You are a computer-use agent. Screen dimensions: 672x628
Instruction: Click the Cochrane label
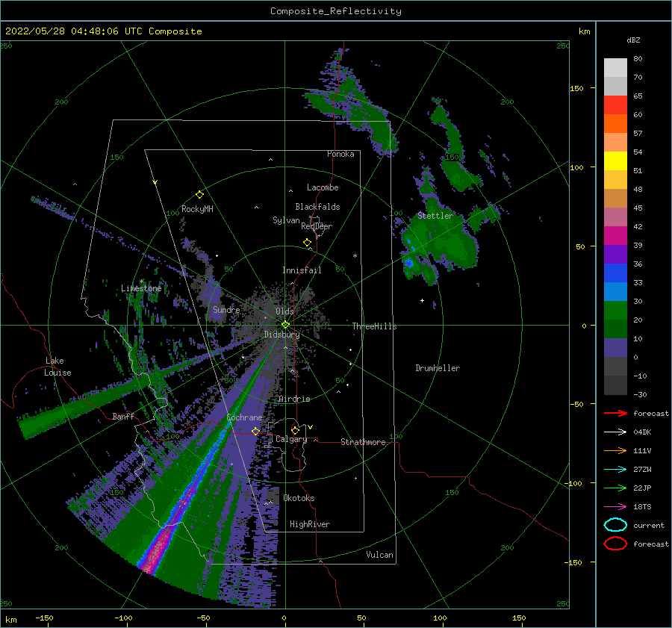pyautogui.click(x=244, y=417)
